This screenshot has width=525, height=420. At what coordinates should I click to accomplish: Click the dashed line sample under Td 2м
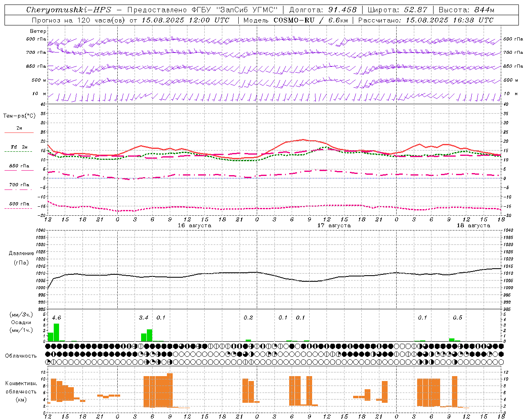point(18,151)
